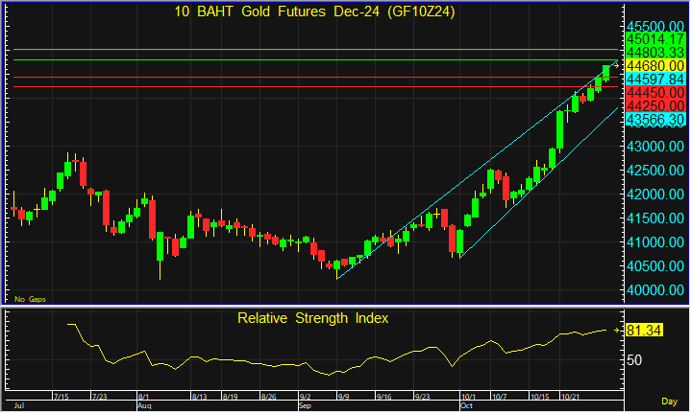The image size is (691, 413).
Task: Click the 45014.17 green price tag
Action: click(654, 38)
